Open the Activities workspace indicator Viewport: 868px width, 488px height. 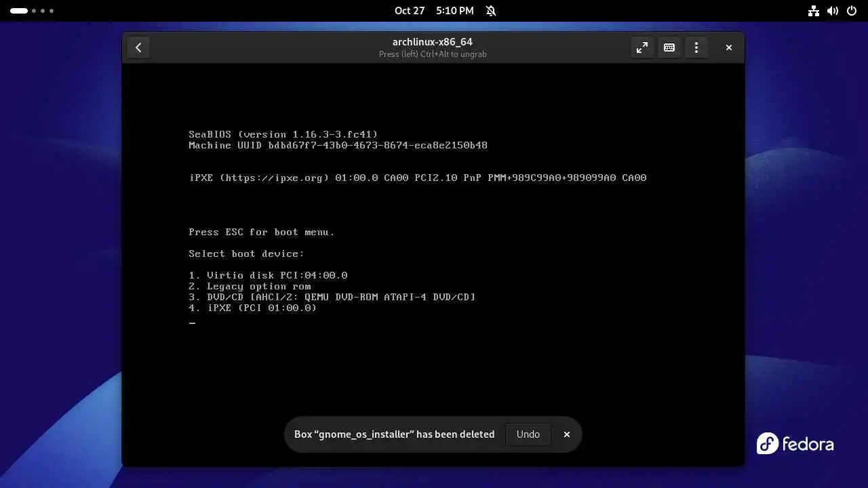pyautogui.click(x=31, y=11)
